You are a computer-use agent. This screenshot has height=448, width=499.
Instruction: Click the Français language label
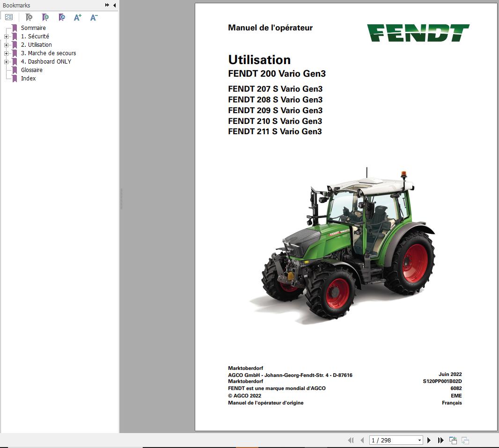pos(452,403)
